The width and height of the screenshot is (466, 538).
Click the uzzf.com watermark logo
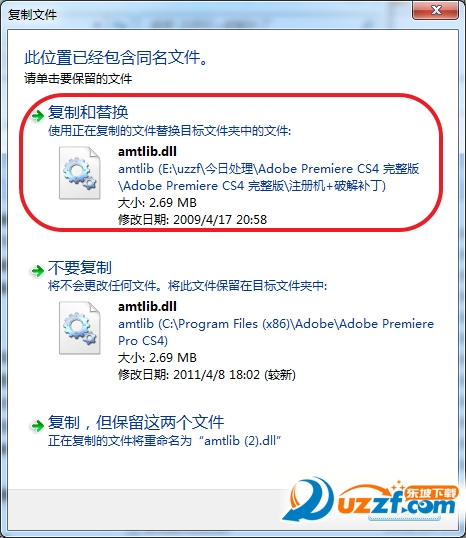pos(371,500)
